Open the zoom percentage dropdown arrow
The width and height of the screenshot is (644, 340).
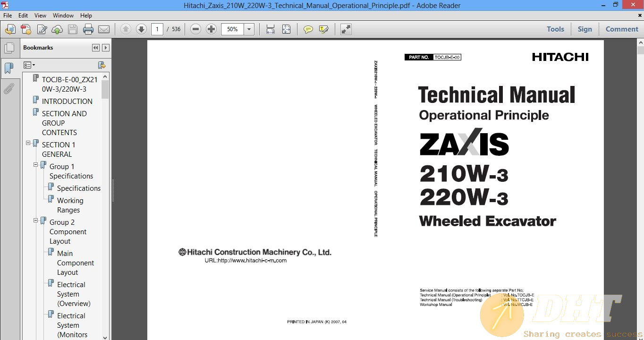[x=249, y=29]
